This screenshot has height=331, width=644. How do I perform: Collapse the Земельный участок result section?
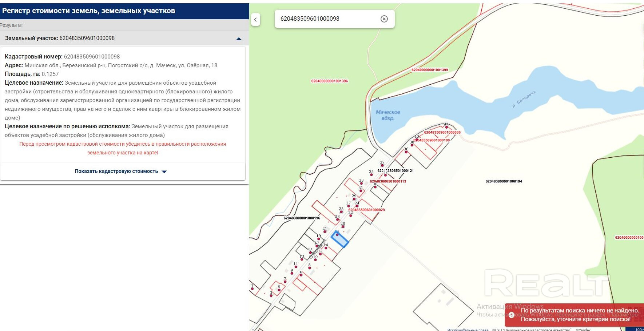point(239,39)
